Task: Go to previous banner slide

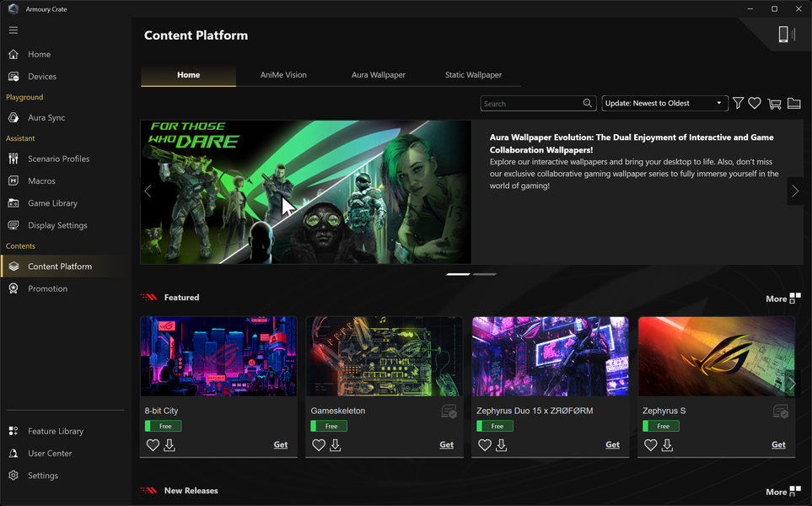Action: (x=148, y=191)
